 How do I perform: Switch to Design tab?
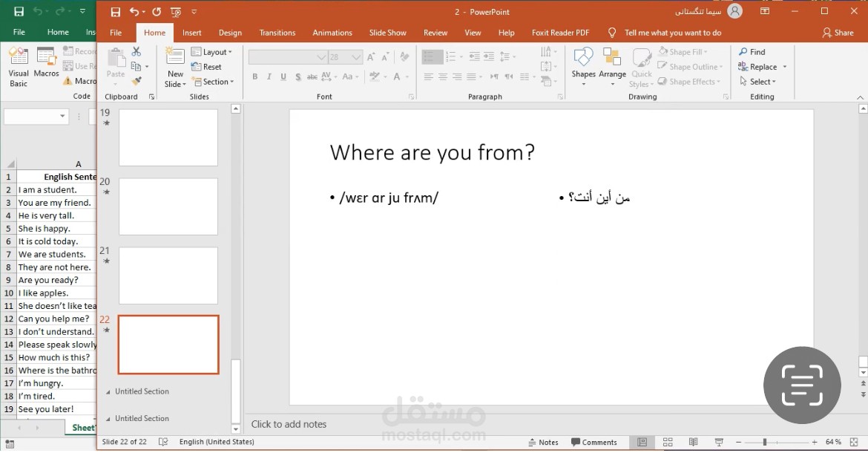coord(230,33)
